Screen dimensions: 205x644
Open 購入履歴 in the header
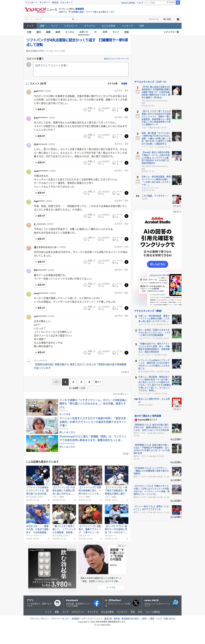[x=167, y=19]
